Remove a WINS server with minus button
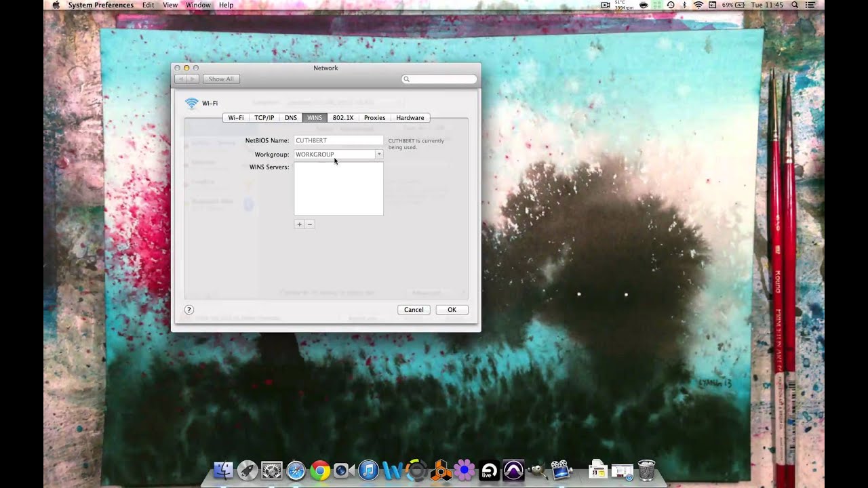Screen dimensions: 868x488 [x=310, y=224]
